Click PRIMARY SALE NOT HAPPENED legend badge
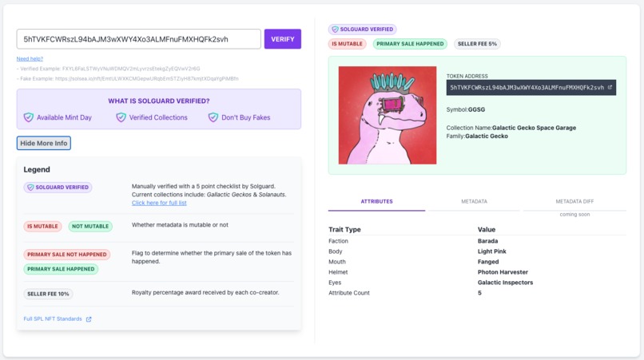This screenshot has height=360, width=644. coord(67,255)
